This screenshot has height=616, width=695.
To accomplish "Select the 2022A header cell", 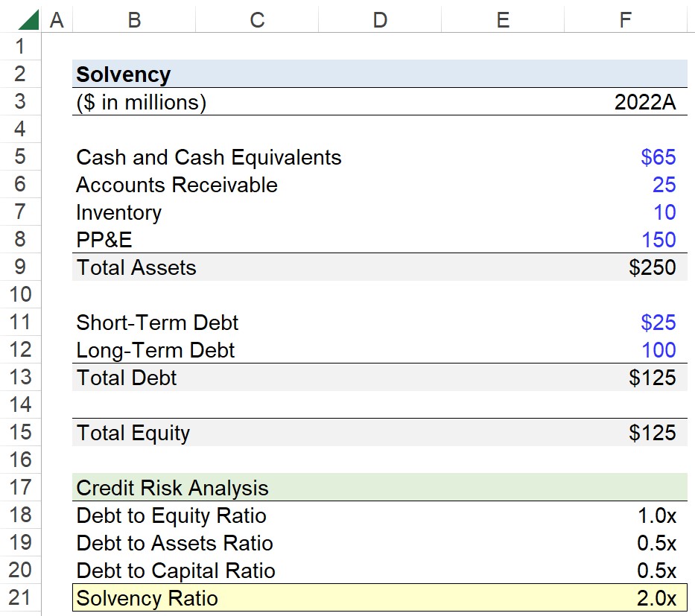I will (x=626, y=102).
